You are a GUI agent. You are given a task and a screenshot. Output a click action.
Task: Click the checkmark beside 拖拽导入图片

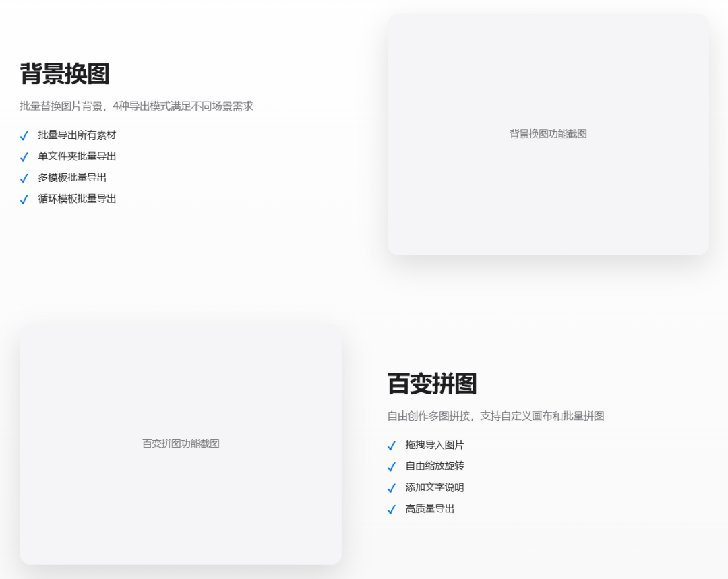tap(392, 445)
